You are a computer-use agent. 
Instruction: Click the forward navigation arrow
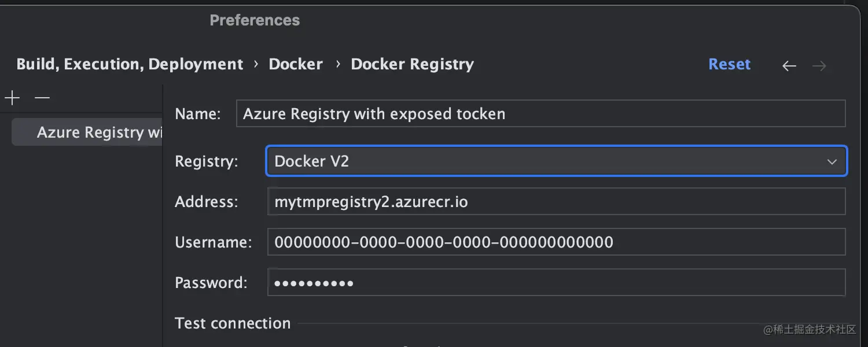(819, 66)
